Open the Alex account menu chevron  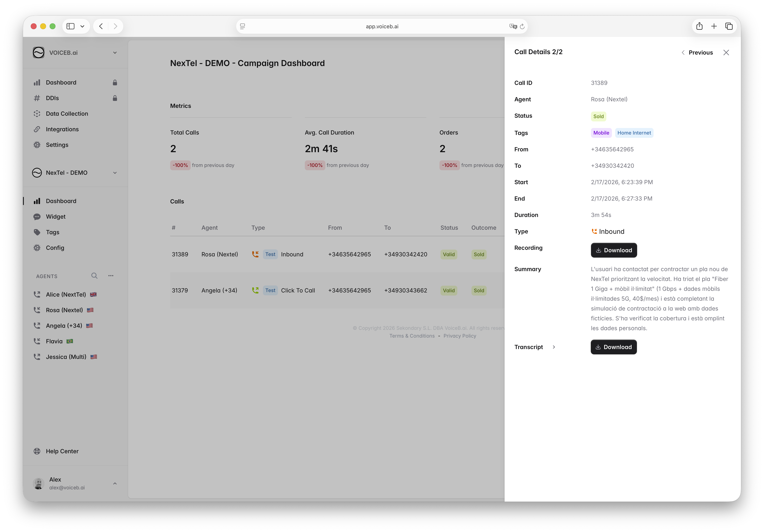click(115, 483)
